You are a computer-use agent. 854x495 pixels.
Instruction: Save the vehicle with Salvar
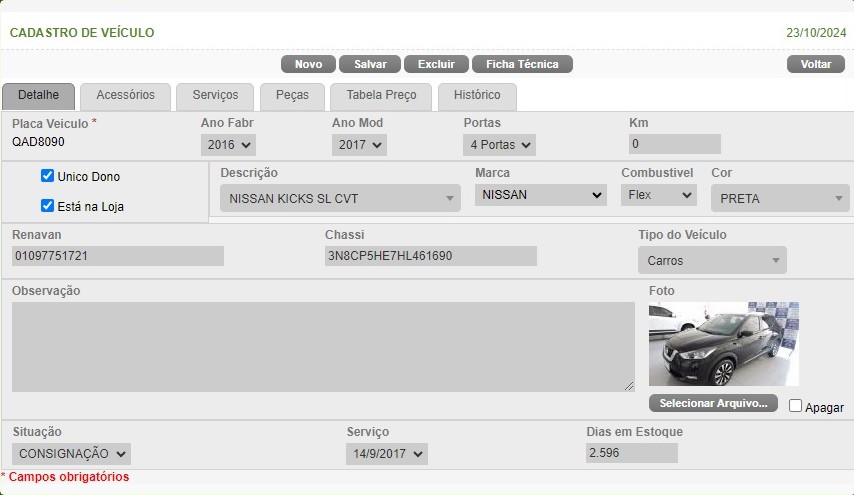(x=370, y=64)
